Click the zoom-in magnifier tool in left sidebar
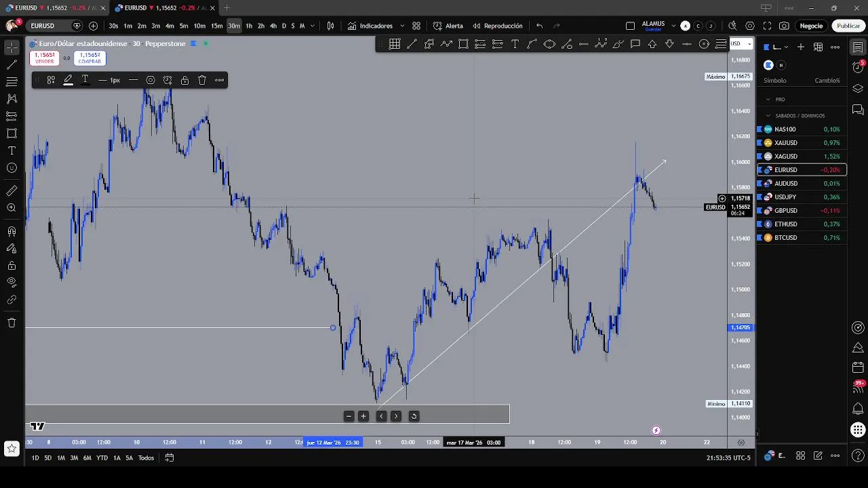The width and height of the screenshot is (868, 488). point(12,208)
